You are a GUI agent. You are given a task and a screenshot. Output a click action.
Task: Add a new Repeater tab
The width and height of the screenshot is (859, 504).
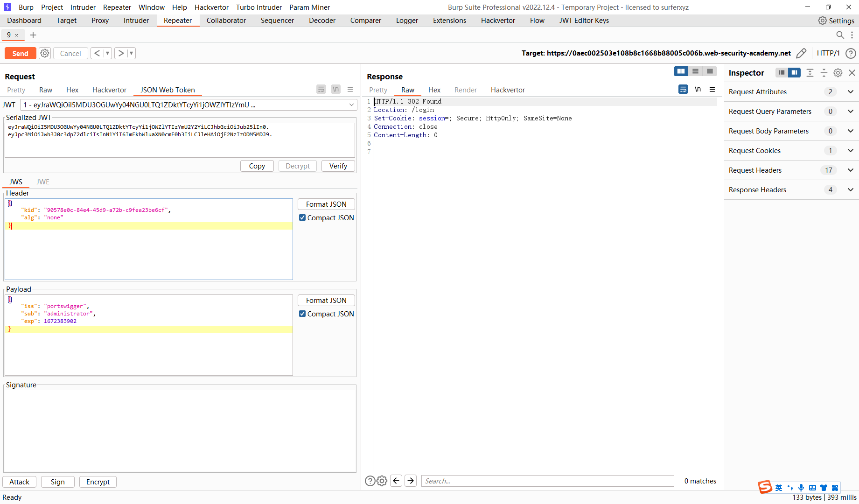coord(33,35)
